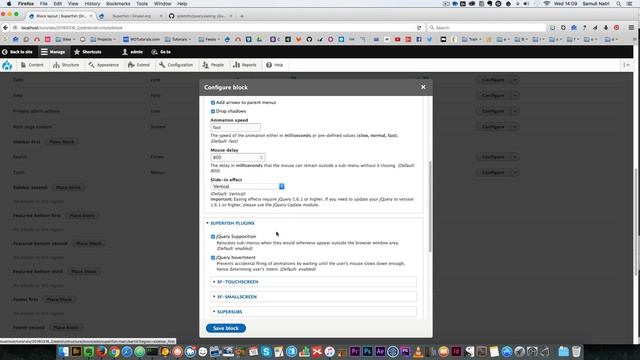Click the Facebook bookmark icon

coord(419,40)
